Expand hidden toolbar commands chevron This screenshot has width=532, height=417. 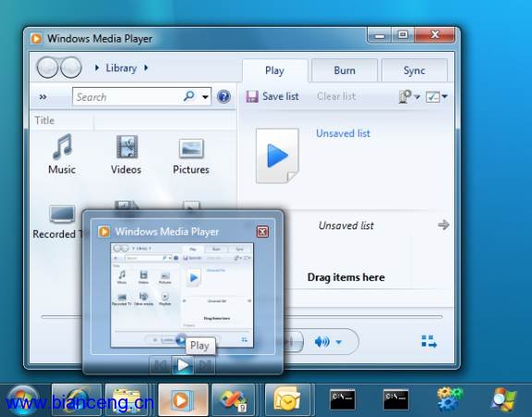42,97
